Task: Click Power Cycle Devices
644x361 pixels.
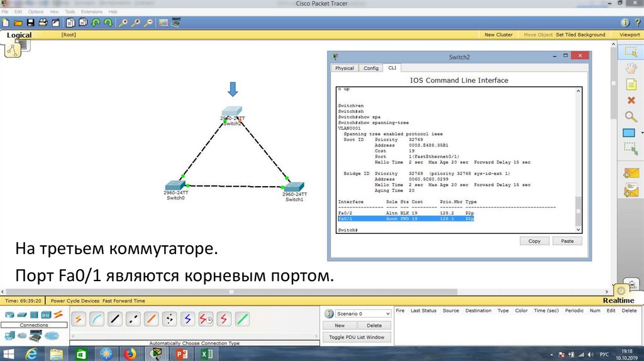Action: tap(75, 301)
